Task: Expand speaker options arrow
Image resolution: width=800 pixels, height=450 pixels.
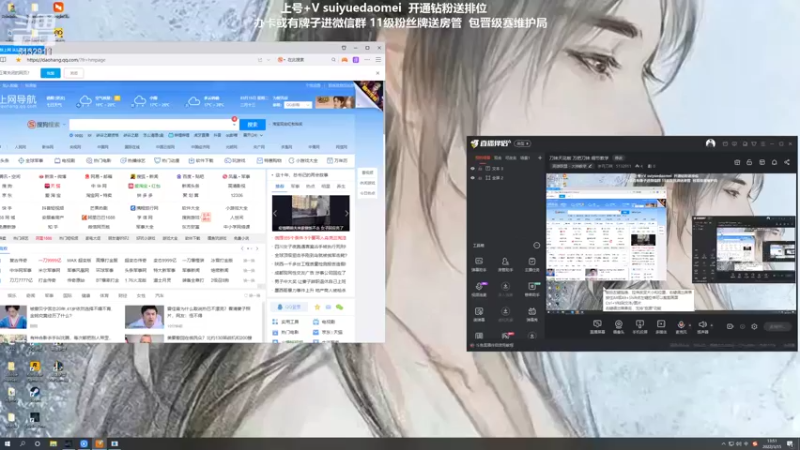Action: click(711, 325)
